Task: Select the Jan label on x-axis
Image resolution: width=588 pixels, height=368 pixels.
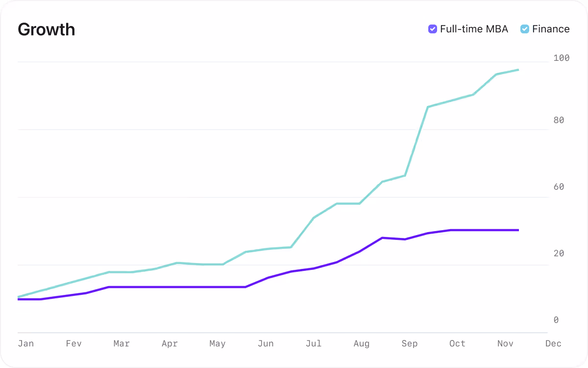Action: tap(26, 343)
